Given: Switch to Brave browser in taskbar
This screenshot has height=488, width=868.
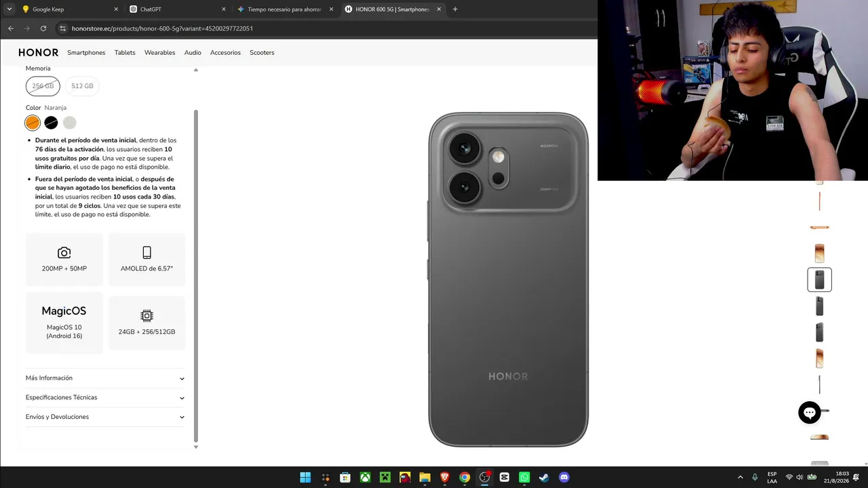Looking at the screenshot, I should [445, 477].
